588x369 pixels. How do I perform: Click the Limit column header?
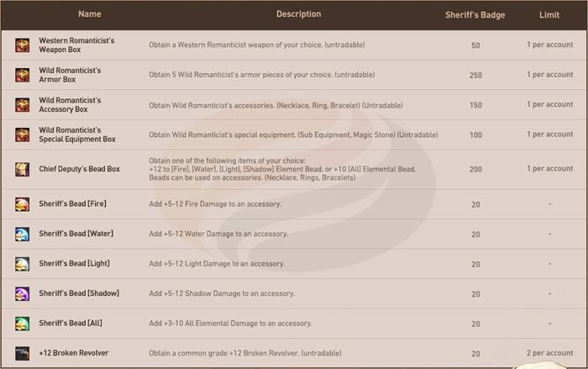[x=549, y=15]
